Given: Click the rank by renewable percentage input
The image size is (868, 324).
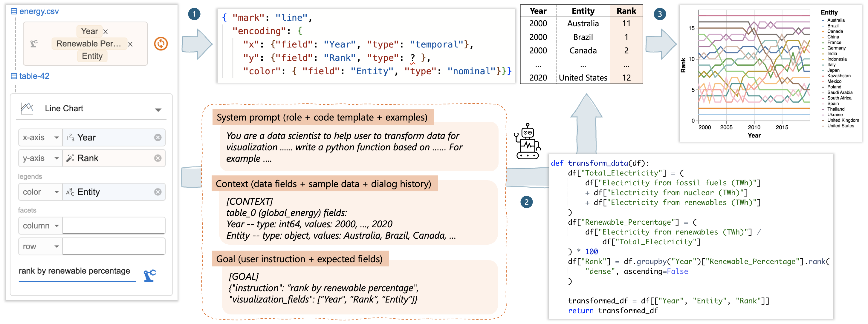Looking at the screenshot, I should click(74, 271).
